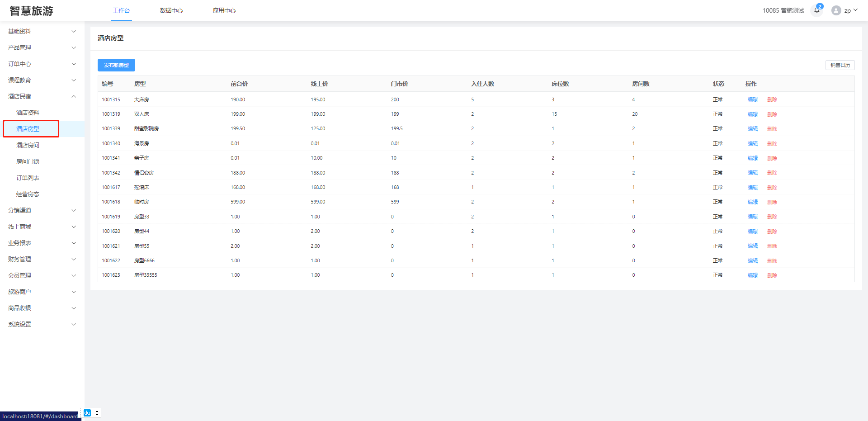Screen dimensions: 868x421
Task: Expand the 基础资料 sidebar menu
Action: coord(42,31)
